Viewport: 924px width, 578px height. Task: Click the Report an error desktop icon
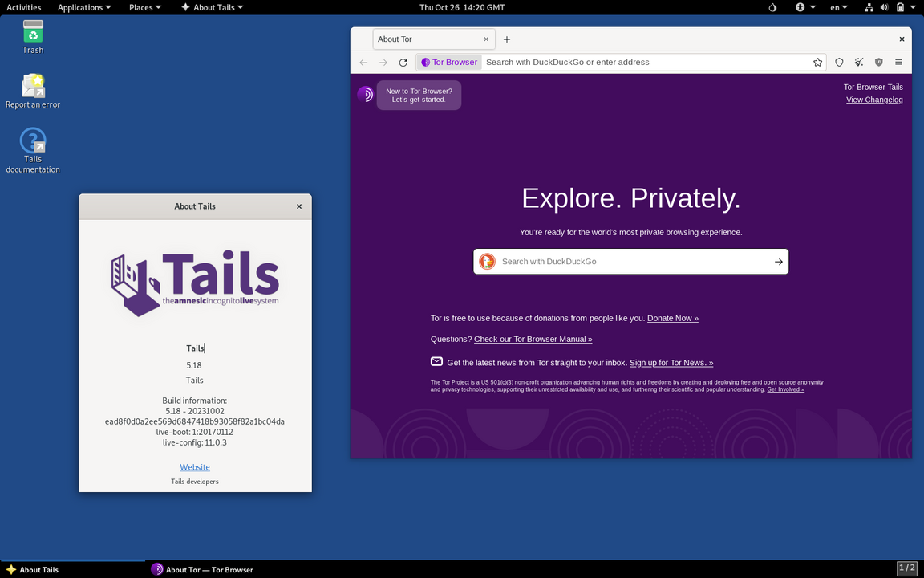(32, 88)
